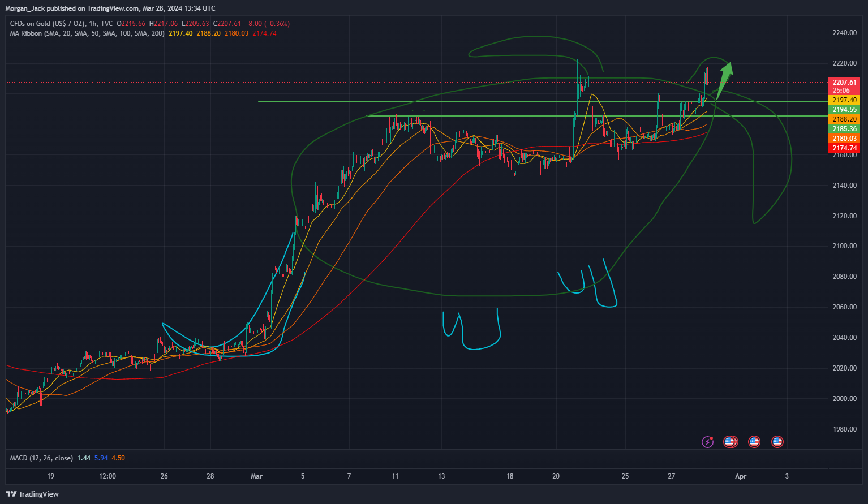868x504 pixels.
Task: Click the blue MACD value 5.94
Action: pos(101,458)
